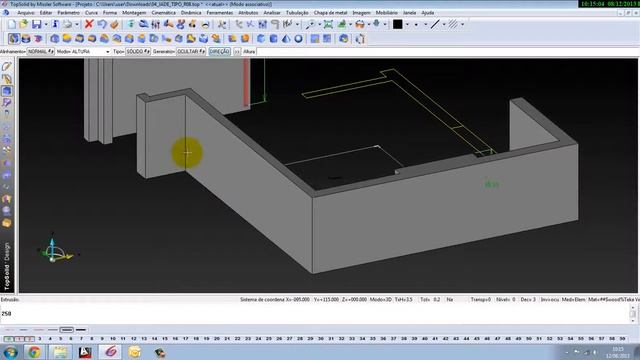This screenshot has width=640, height=360.
Task: Open the black color swatch dropdown arrow
Action: (x=407, y=24)
